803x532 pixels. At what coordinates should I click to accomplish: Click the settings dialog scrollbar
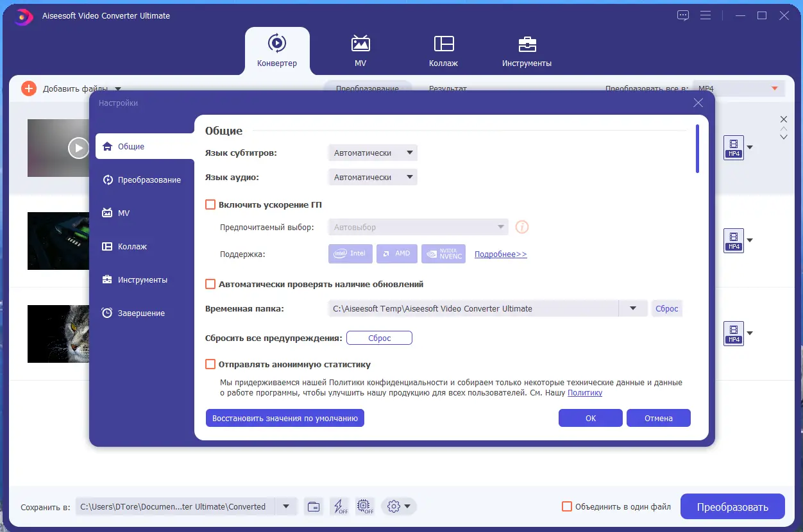[697, 149]
